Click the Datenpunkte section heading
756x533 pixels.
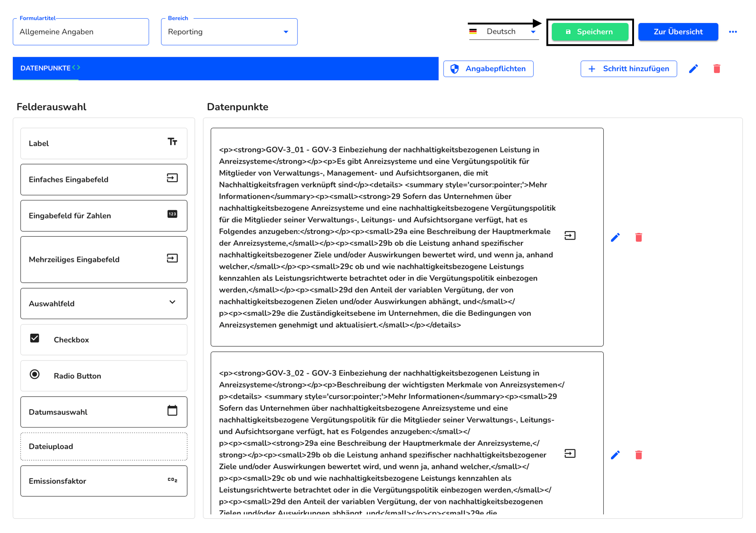point(237,107)
